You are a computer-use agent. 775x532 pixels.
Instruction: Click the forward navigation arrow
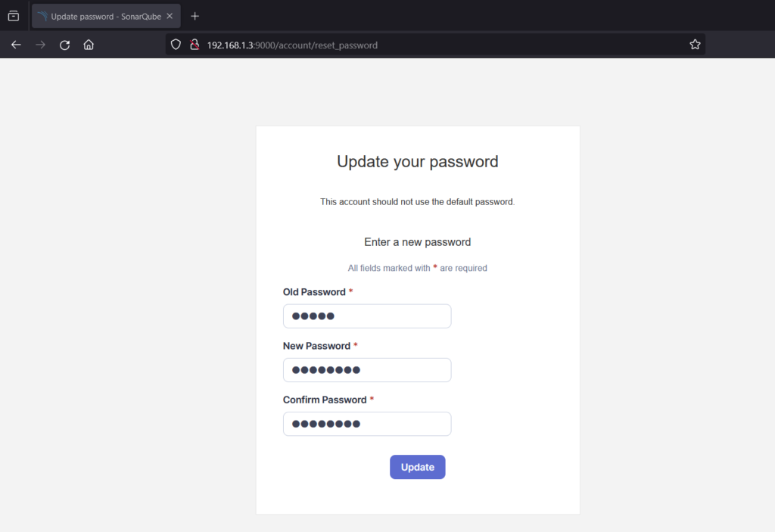[41, 45]
